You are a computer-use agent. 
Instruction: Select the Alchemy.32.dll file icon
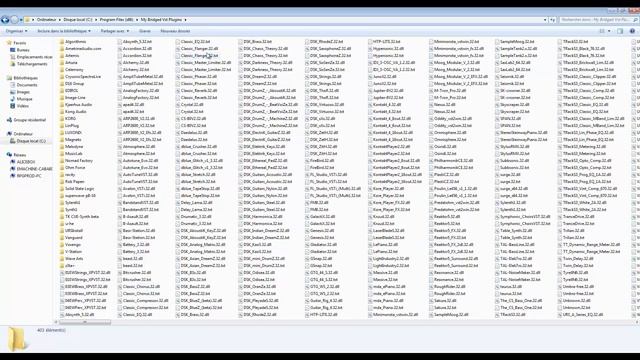120,63
